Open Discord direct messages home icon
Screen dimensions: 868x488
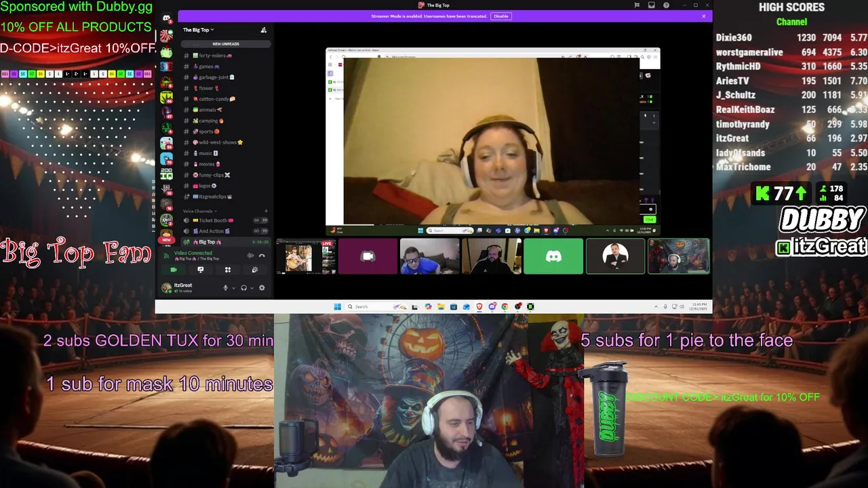166,18
